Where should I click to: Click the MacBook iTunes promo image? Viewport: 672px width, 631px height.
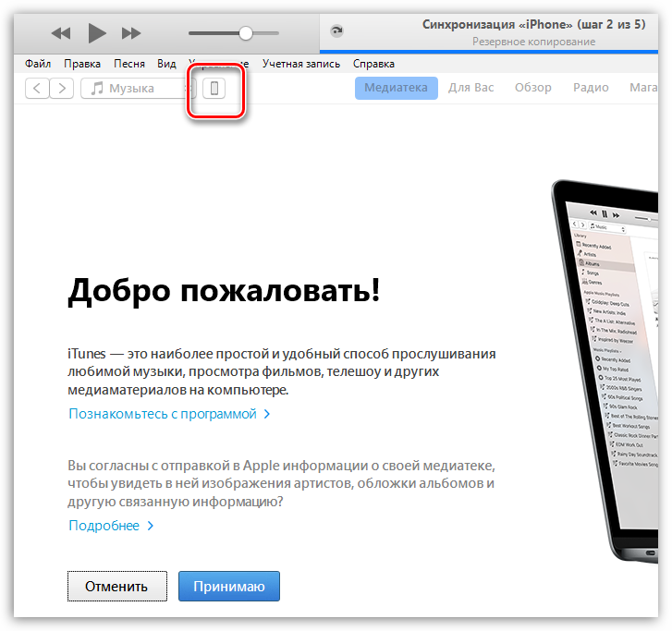(605, 371)
